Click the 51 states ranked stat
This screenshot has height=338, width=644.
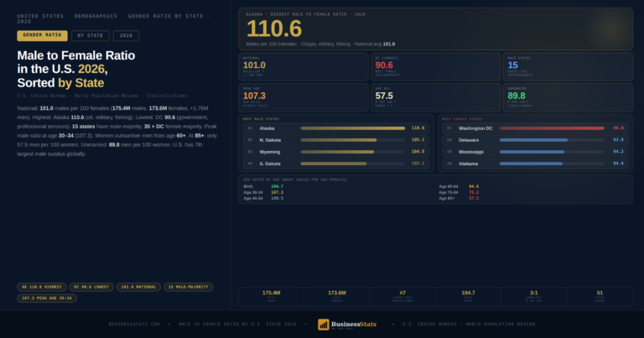[600, 297]
